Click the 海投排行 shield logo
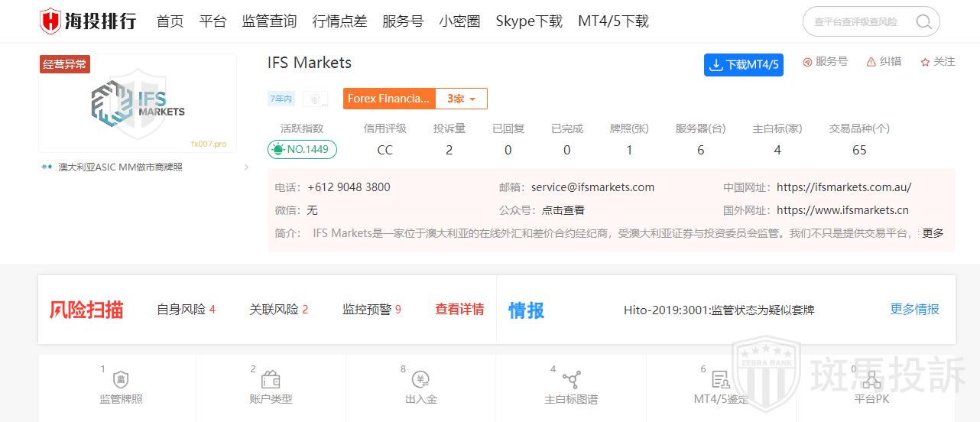This screenshot has width=980, height=422. point(50,21)
